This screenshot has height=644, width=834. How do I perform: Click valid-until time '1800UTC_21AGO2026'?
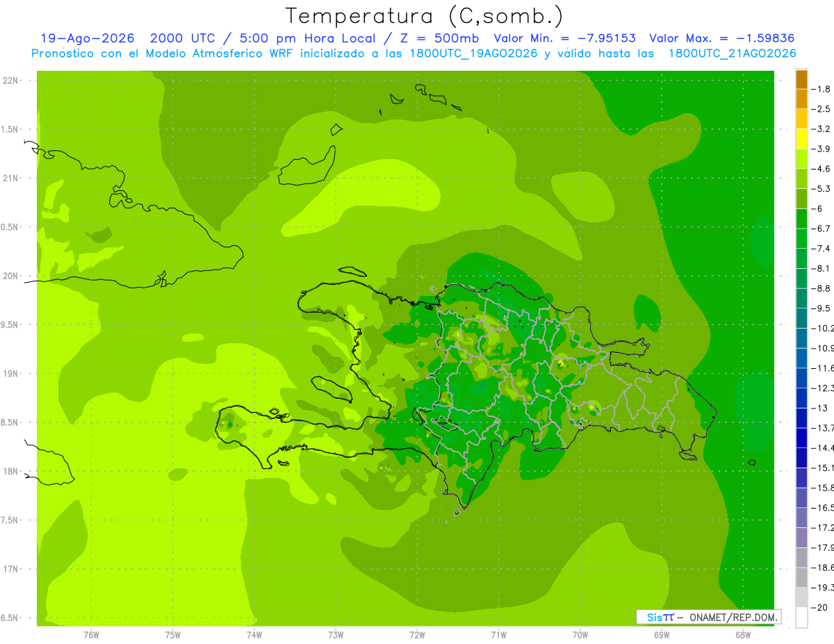click(x=732, y=53)
